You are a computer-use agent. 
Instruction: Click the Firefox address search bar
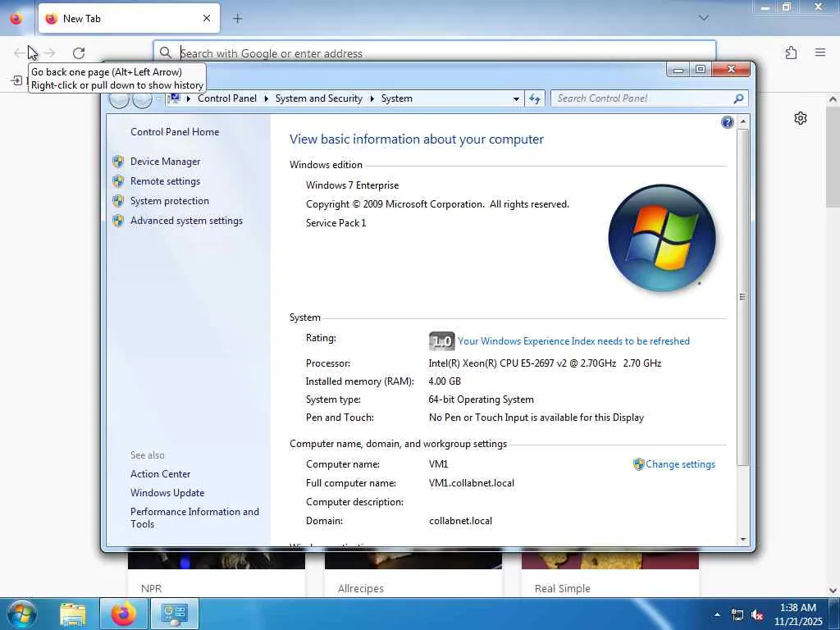pos(435,53)
